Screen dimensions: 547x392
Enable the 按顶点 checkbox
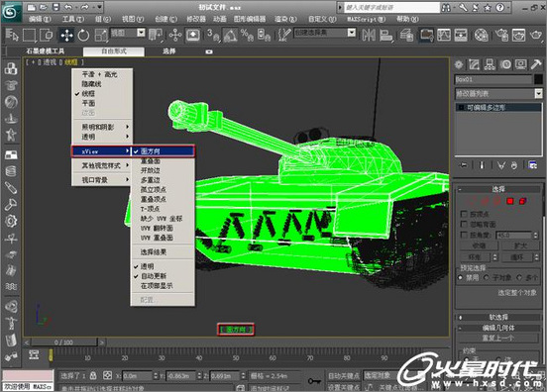[464, 214]
